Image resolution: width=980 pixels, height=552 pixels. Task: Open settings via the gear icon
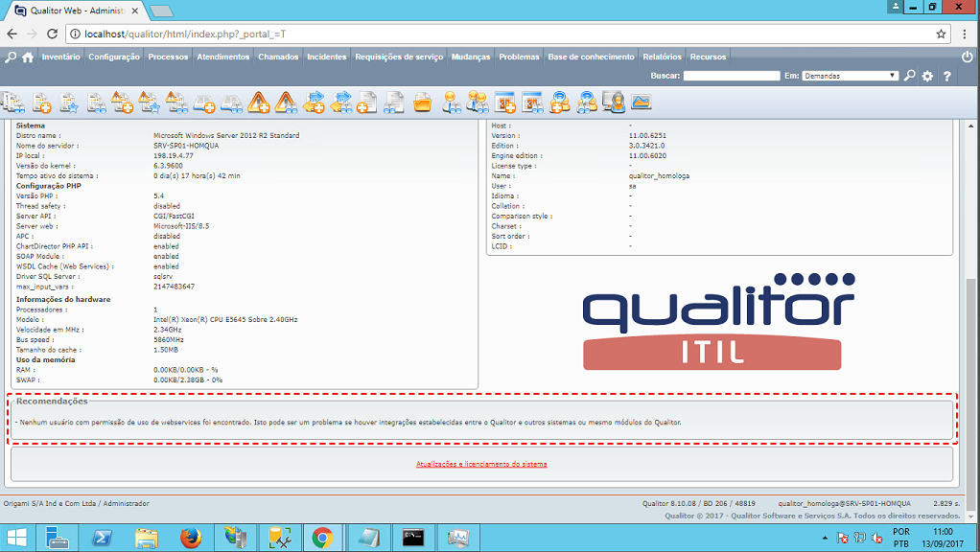coord(927,76)
